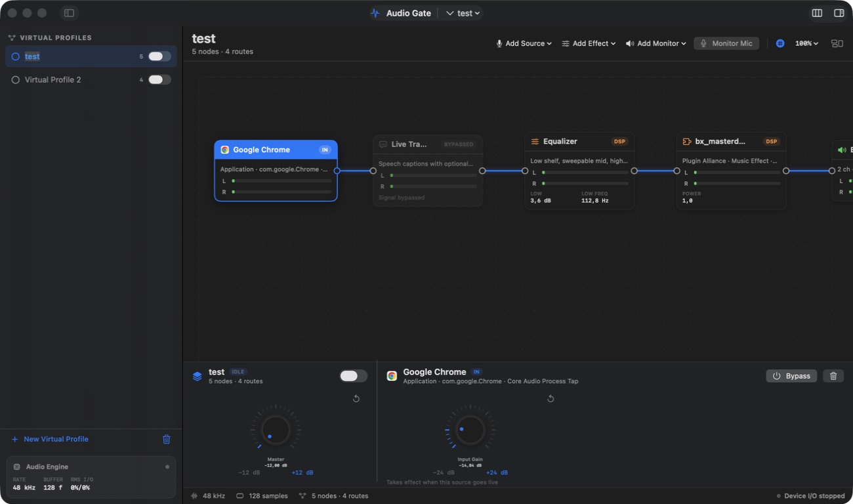Click the Chrome icon in the inspector header
The image size is (853, 504).
pos(392,376)
